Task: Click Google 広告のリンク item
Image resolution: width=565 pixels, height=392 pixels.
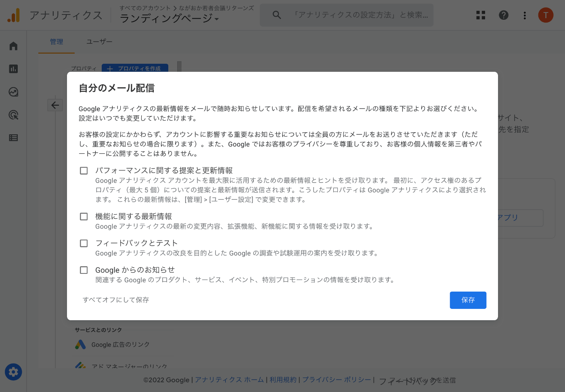Action: 120,344
